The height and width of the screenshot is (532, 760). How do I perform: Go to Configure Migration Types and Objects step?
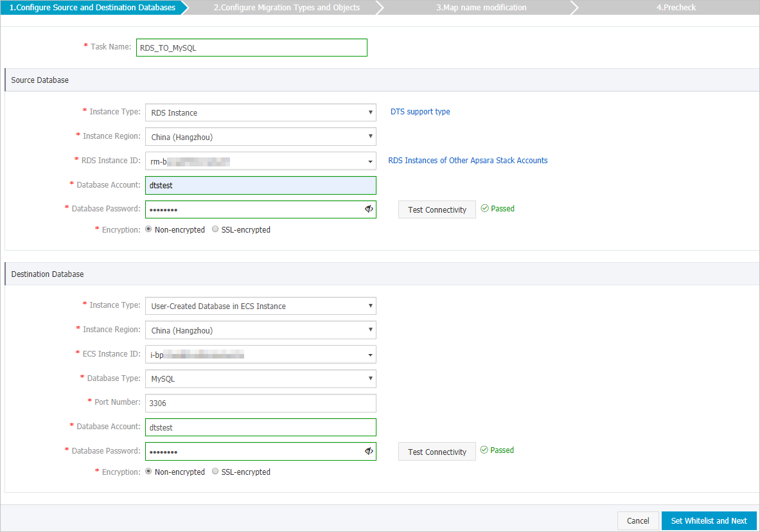285,7
